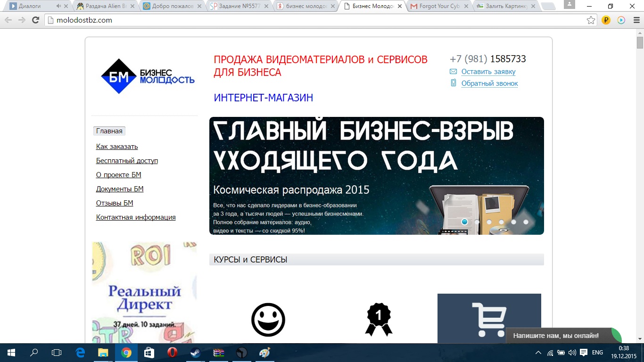644x362 pixels.
Task: Open the Оставить заявку link
Action: tap(488, 72)
